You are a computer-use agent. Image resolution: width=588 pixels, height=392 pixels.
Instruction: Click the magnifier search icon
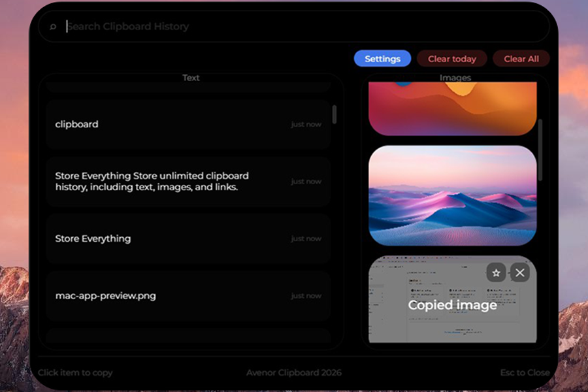point(53,27)
